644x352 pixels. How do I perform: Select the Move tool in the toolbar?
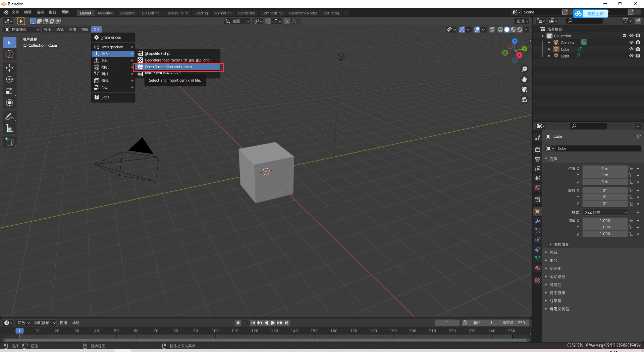tap(9, 68)
